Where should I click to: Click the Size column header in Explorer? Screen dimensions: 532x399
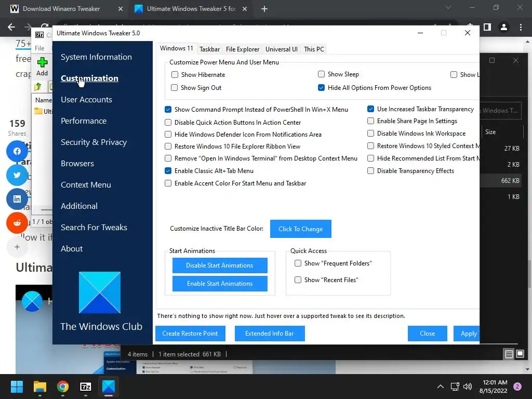[490, 132]
